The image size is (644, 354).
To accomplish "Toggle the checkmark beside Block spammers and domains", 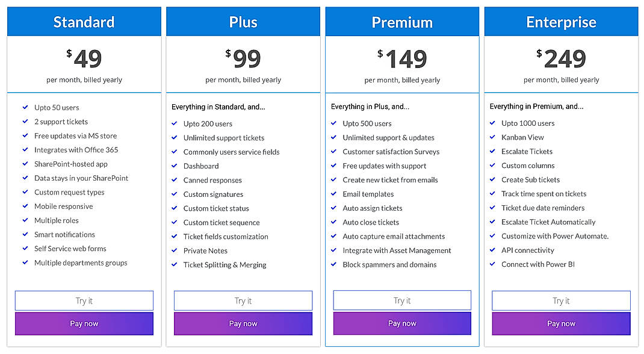I will pos(334,264).
